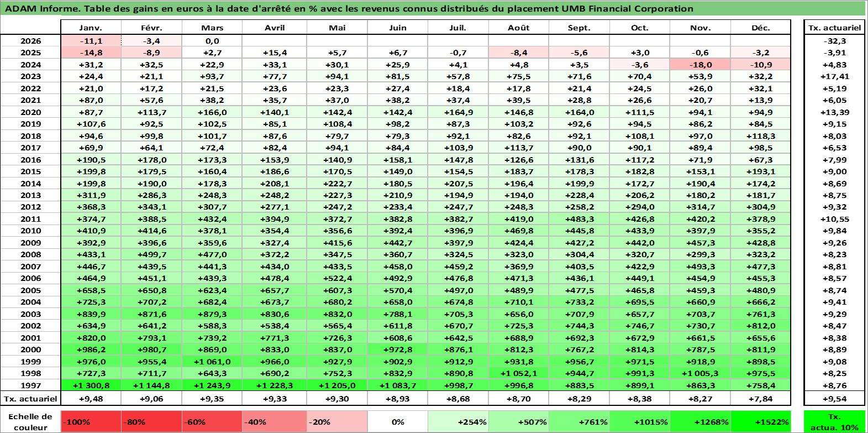Select the -80% color scale swatch
Image resolution: width=868 pixels, height=433 pixels.
tap(151, 422)
